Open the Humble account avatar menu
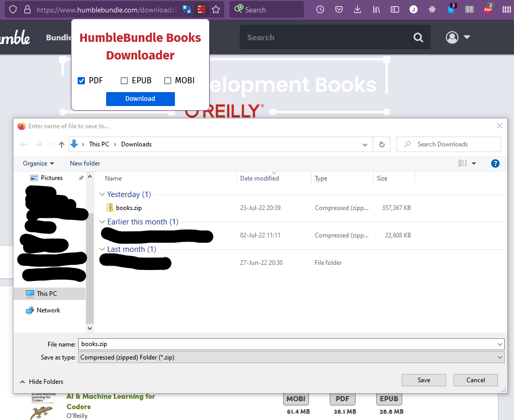The height and width of the screenshot is (420, 514). point(452,37)
